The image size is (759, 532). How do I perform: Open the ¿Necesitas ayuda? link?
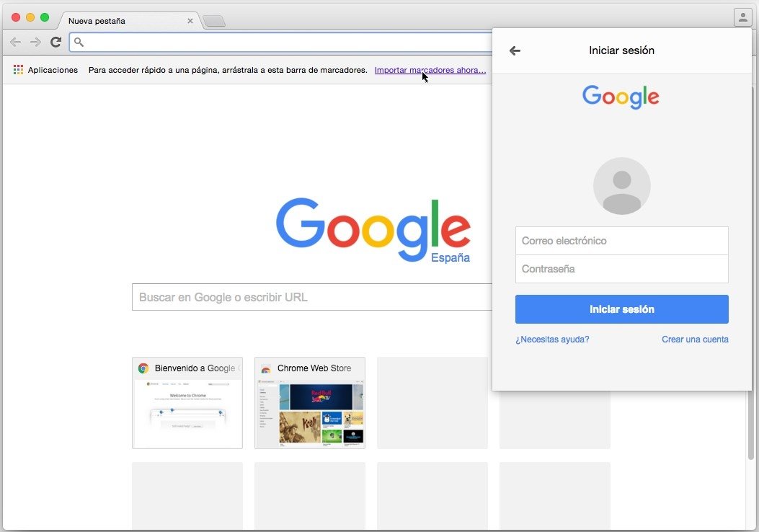[x=552, y=340]
